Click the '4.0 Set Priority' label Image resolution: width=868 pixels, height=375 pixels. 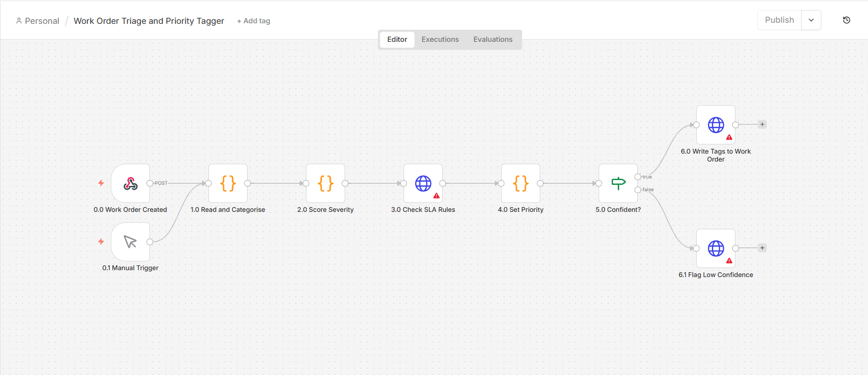(521, 210)
